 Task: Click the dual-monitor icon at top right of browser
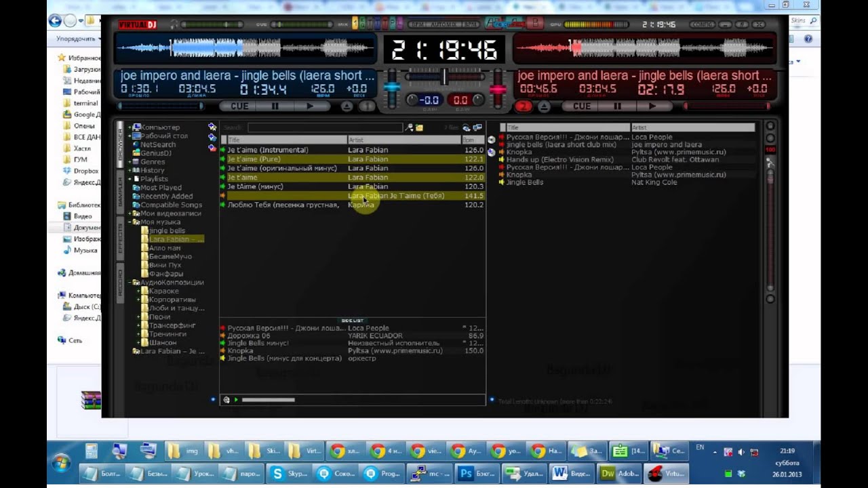477,127
